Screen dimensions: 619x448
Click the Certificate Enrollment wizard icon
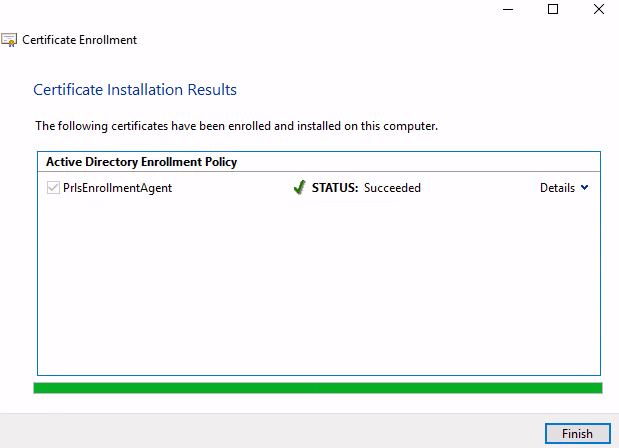pyautogui.click(x=10, y=40)
